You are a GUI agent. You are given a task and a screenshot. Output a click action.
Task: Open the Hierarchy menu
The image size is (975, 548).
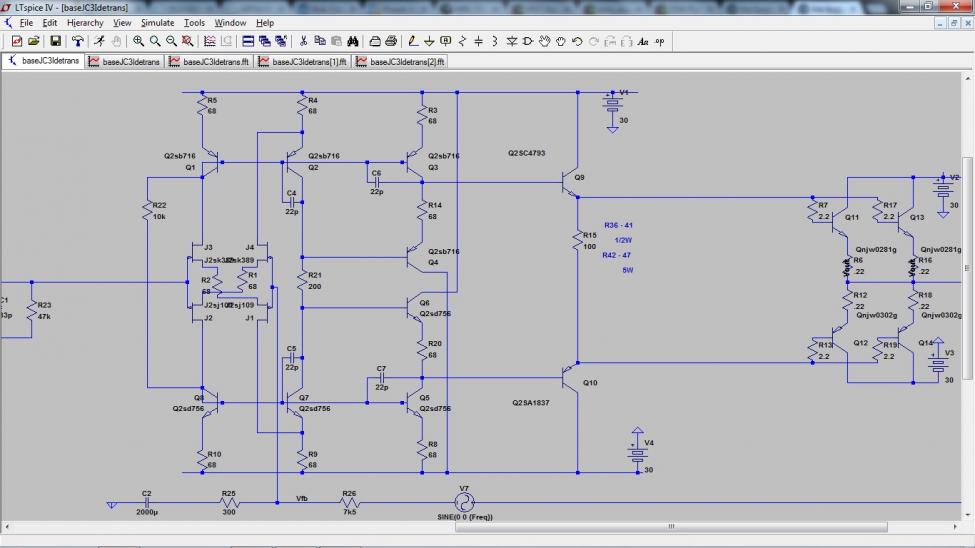click(85, 22)
